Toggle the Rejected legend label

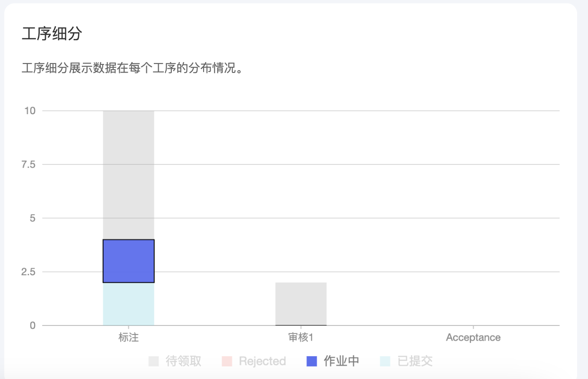pos(262,361)
